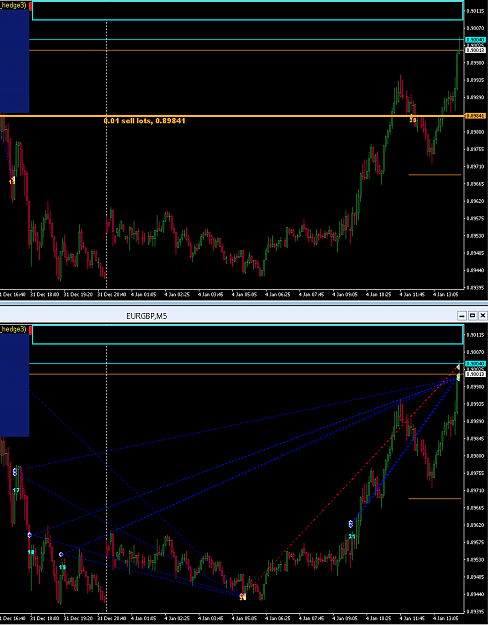The width and height of the screenshot is (488, 625).
Task: Select the cyan rectangle at the top of the upper chart
Action: (x=248, y=10)
